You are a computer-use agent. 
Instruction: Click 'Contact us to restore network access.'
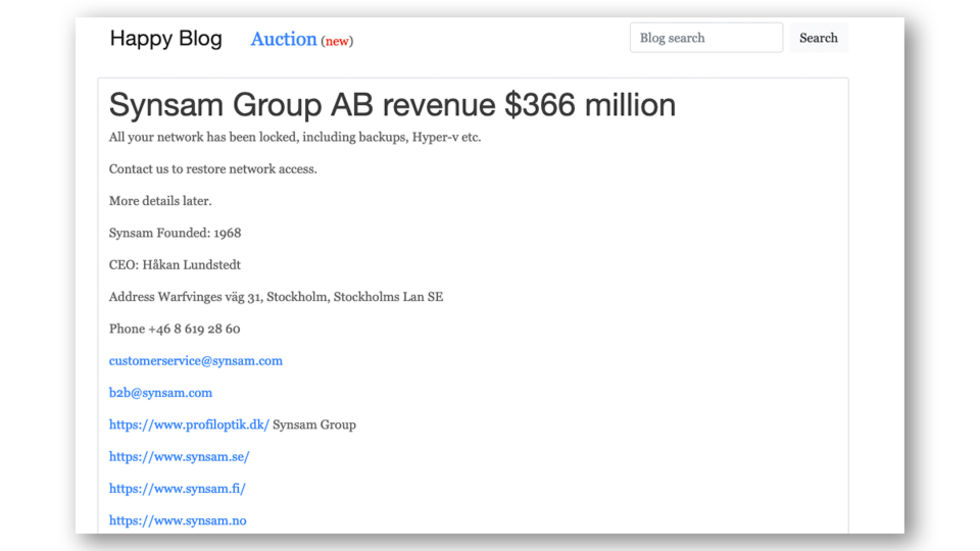click(213, 169)
